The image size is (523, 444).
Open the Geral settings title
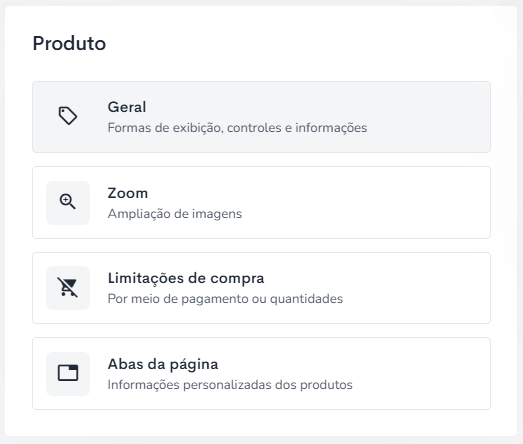(x=127, y=107)
